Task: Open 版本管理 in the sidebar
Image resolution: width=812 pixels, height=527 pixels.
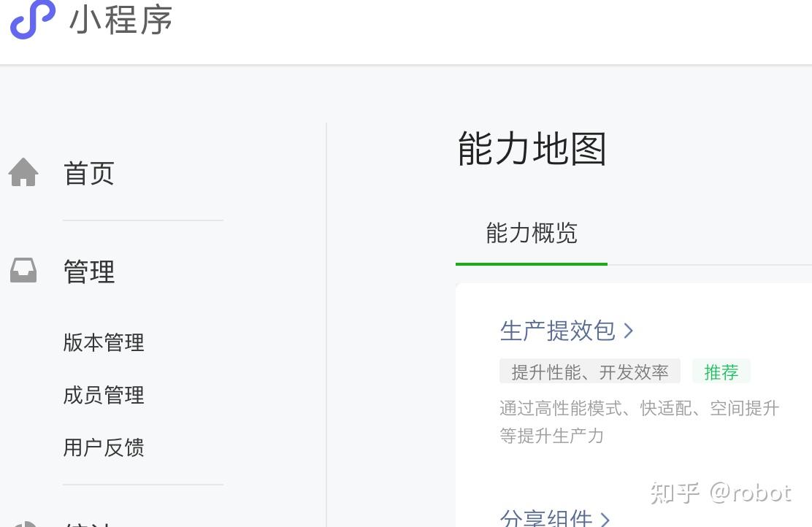Action: click(x=104, y=342)
